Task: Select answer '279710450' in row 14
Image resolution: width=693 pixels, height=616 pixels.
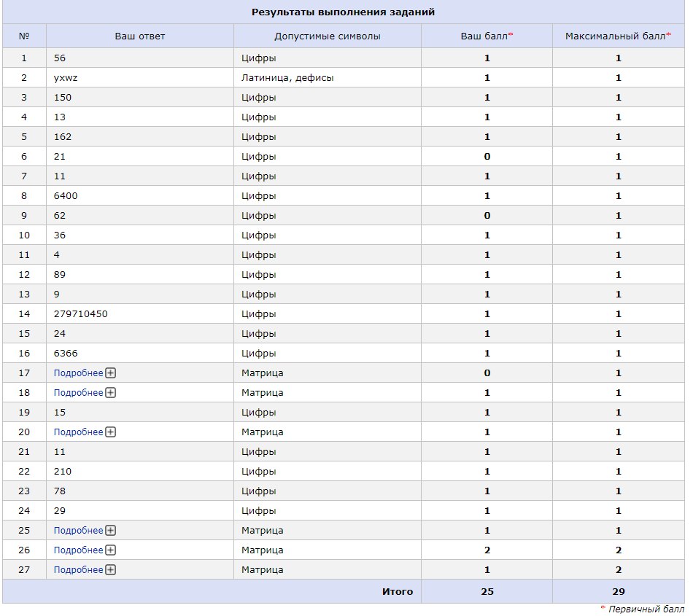Action: (80, 314)
